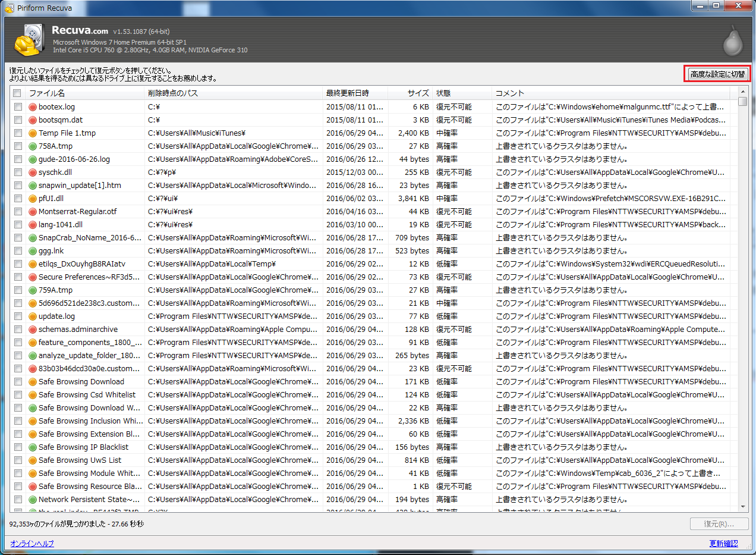Screen dimensions: 756x555
Task: Select the row feature_components_1800_...
Action: 369,343
